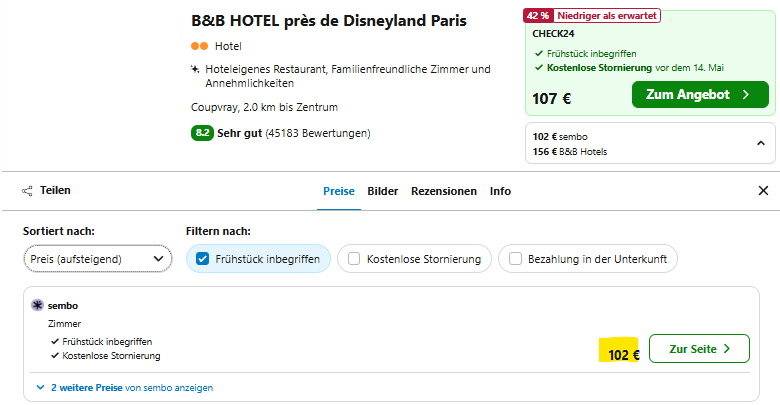780x405 pixels.
Task: Click the share icon next to Teilen
Action: click(27, 191)
